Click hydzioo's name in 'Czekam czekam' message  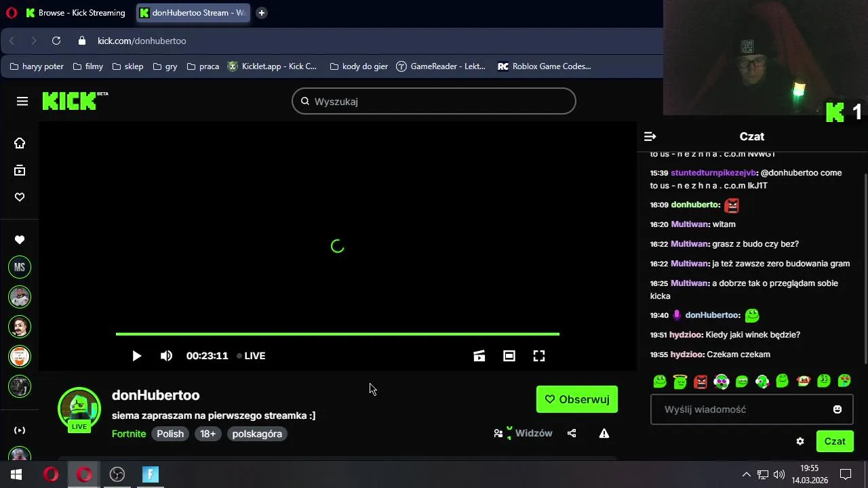(x=687, y=354)
